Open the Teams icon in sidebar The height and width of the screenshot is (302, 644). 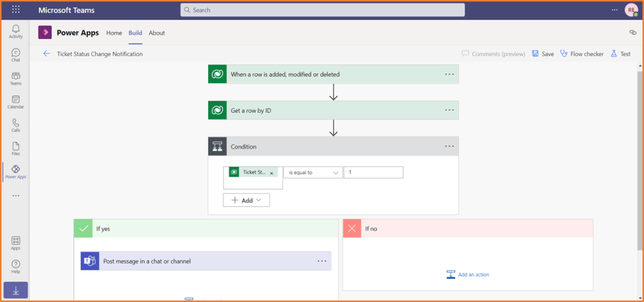16,79
